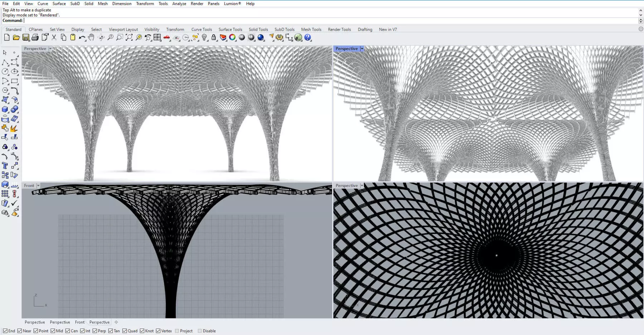Open the Lumion menu
Viewport: 644px width, 335px height.
tap(232, 4)
